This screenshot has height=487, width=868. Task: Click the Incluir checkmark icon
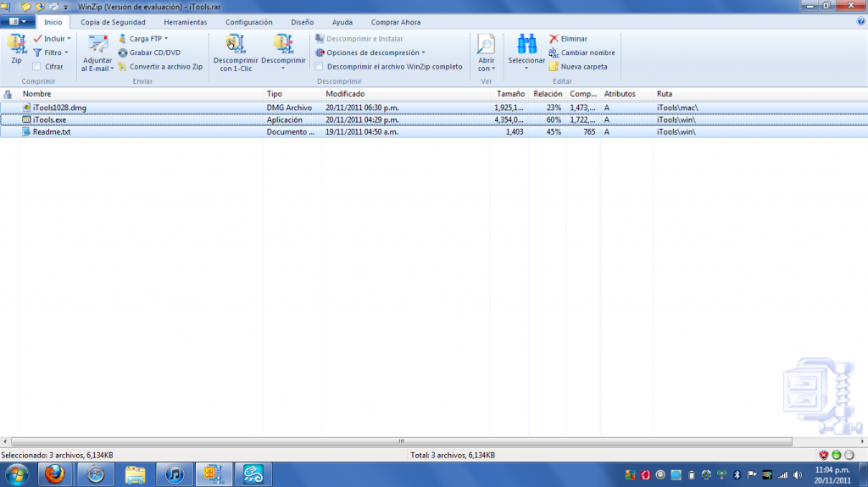(x=37, y=38)
